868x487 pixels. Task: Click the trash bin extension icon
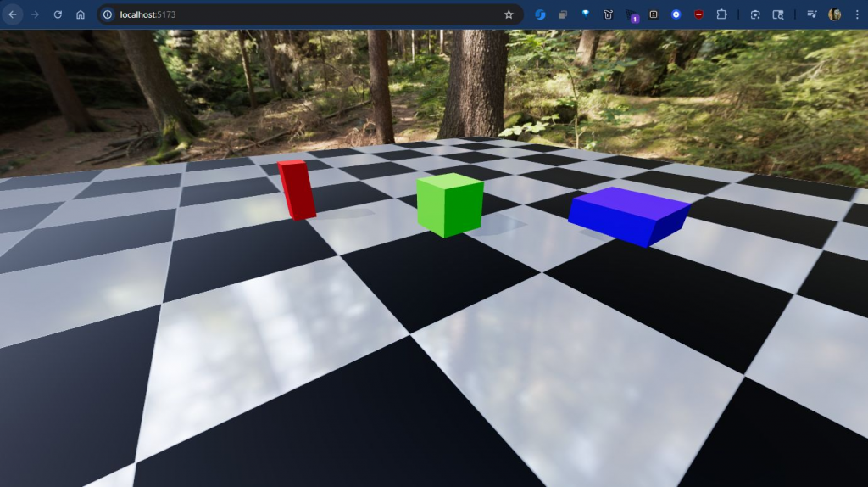pyautogui.click(x=608, y=14)
